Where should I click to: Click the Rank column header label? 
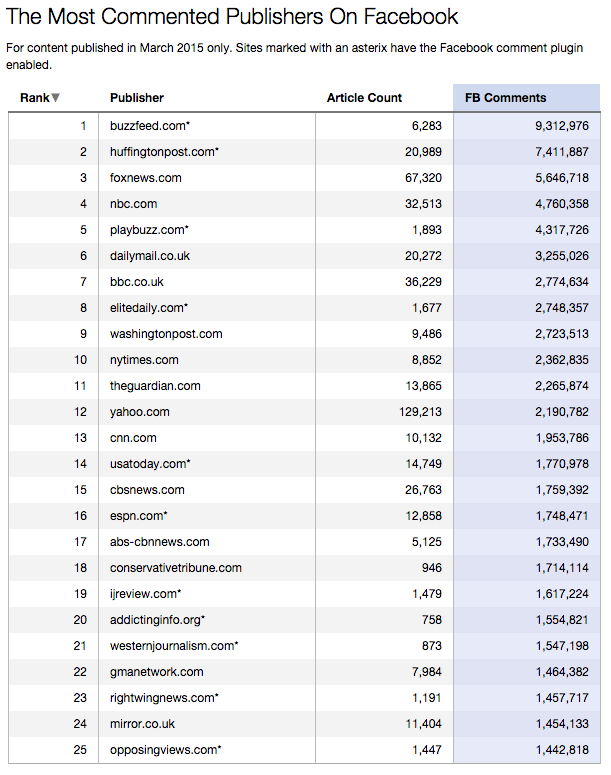click(x=35, y=98)
